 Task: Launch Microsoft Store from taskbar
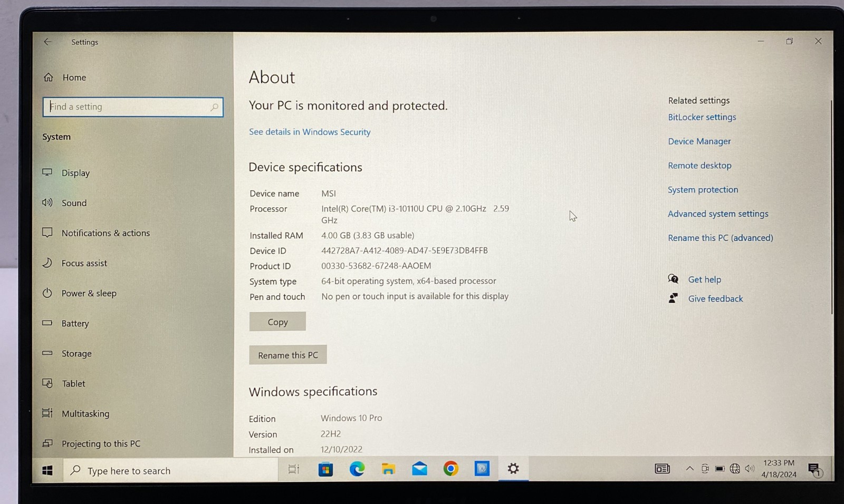point(325,469)
